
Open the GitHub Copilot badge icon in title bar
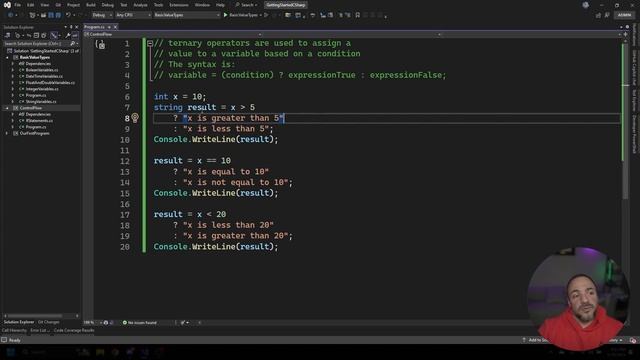(586, 5)
